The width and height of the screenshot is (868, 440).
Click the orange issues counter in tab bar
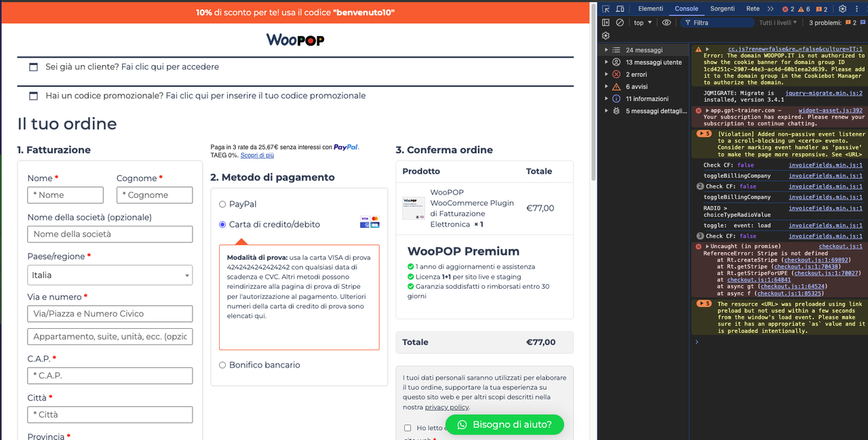coord(821,9)
